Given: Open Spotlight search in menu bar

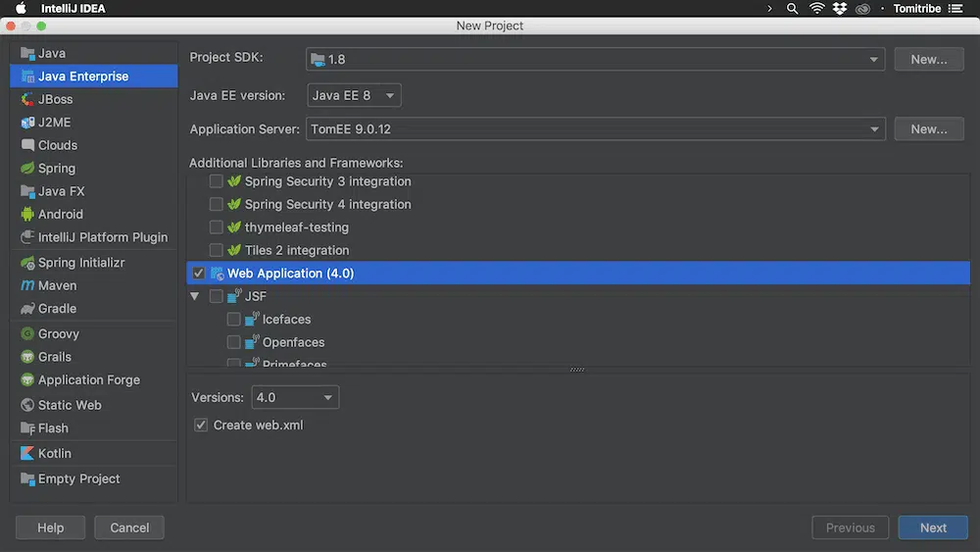Looking at the screenshot, I should [x=792, y=9].
